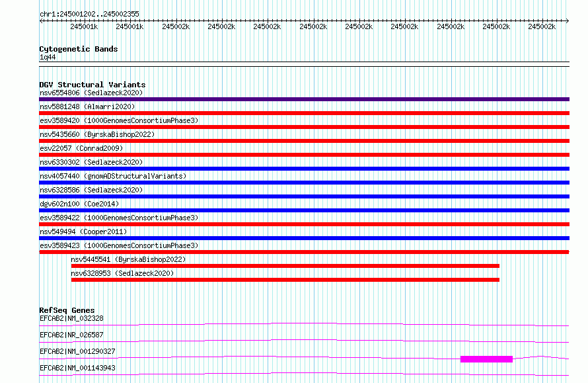
Task: Click the Cytogenetic Bands track title
Action: [x=79, y=49]
